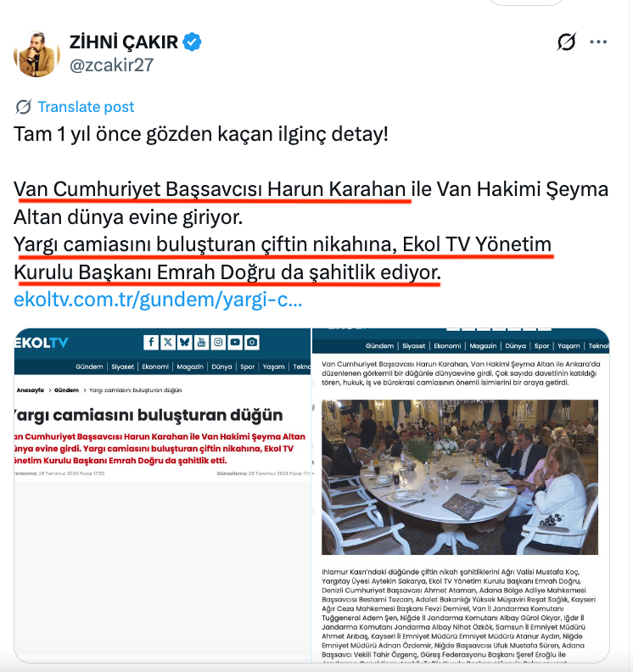Viewport: 633px width, 672px height.
Task: Select Magazin in the right screenshot menu
Action: [x=483, y=346]
